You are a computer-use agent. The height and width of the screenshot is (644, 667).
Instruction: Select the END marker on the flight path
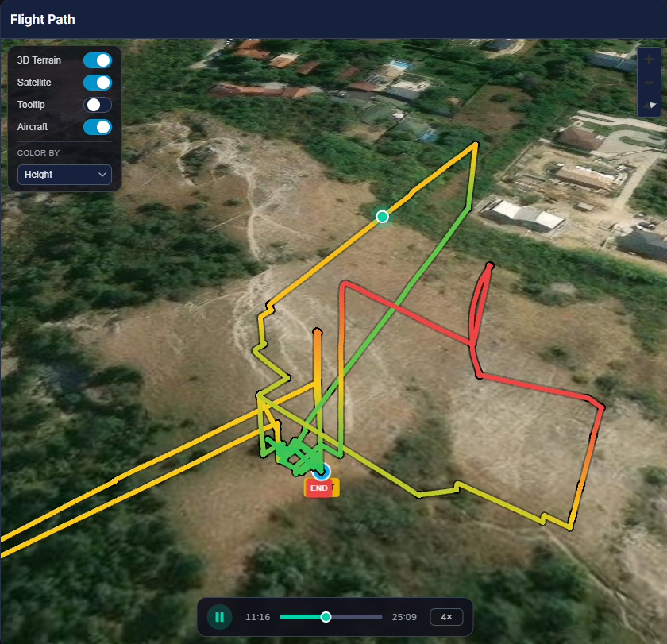(321, 488)
